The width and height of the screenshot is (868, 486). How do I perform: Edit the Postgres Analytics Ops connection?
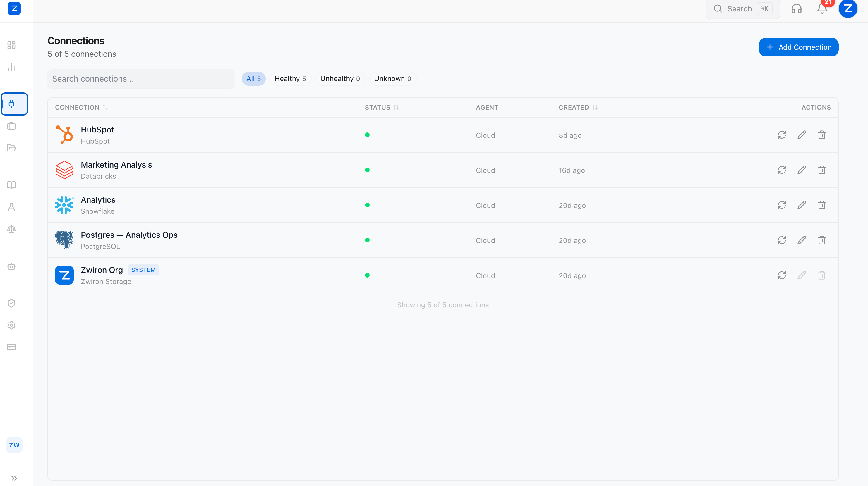(x=802, y=240)
